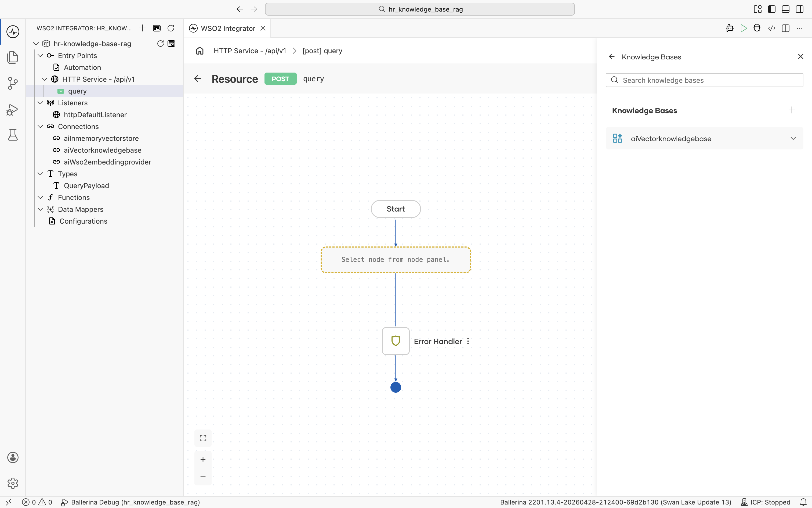Select the Error Handler shield node
This screenshot has width=812, height=508.
coord(396,341)
